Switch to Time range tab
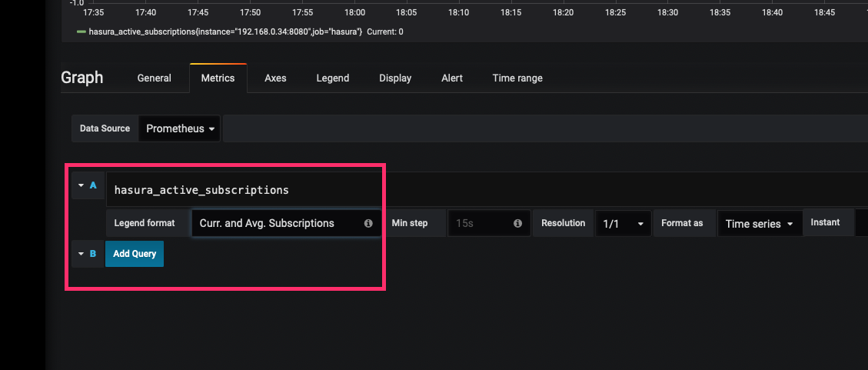This screenshot has height=370, width=868. click(517, 78)
